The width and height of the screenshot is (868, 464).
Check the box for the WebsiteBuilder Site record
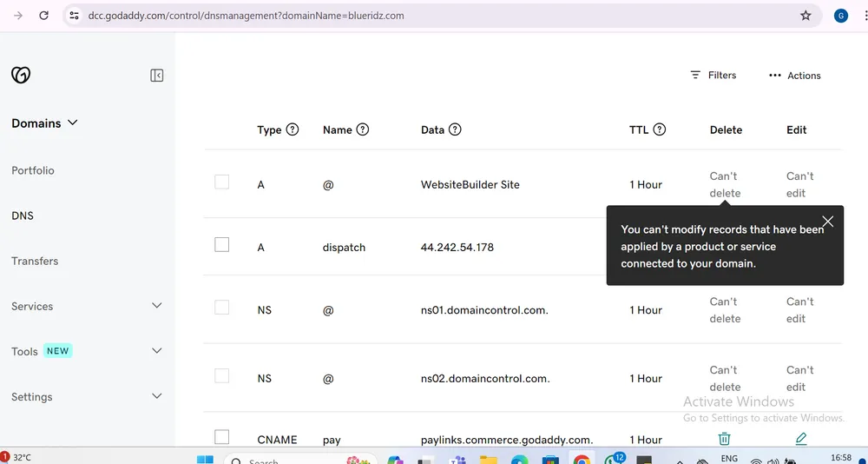coord(221,182)
